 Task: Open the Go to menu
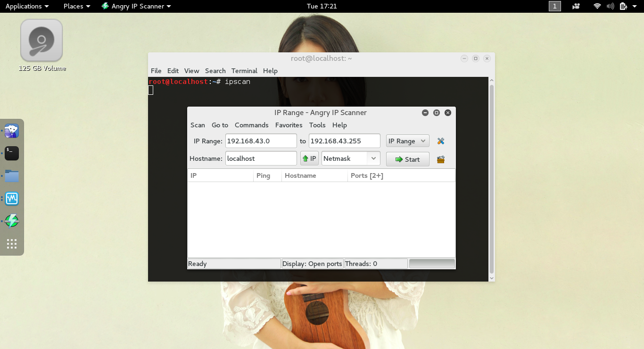220,125
